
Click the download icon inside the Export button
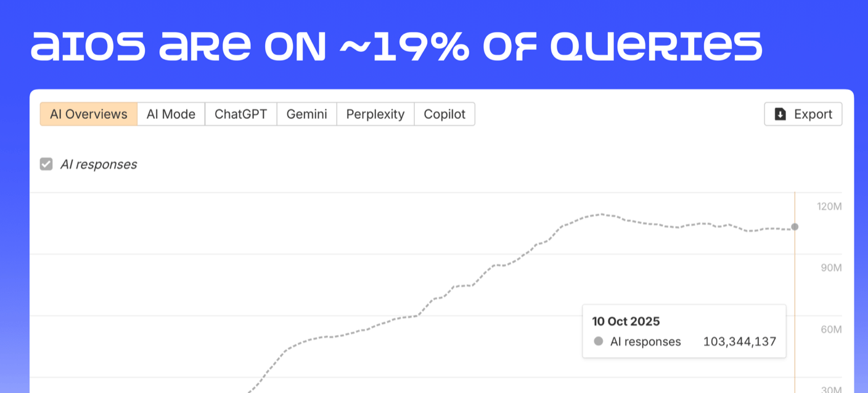click(x=780, y=114)
